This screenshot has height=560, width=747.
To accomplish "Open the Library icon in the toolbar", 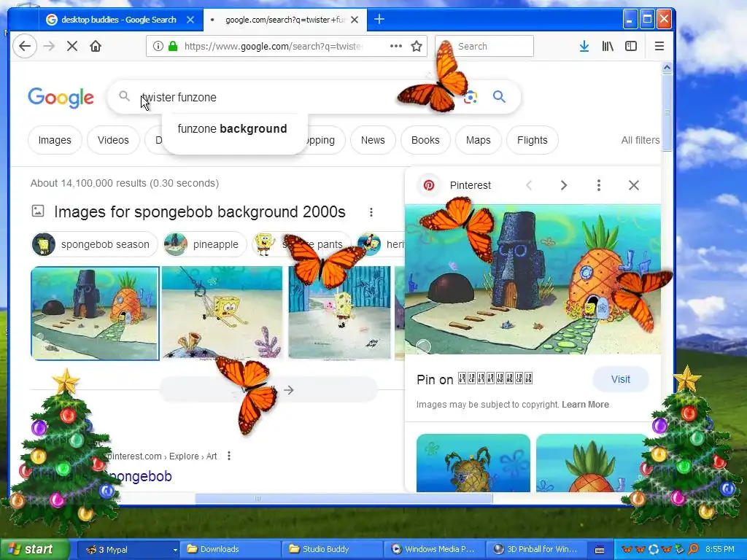I will pos(608,46).
